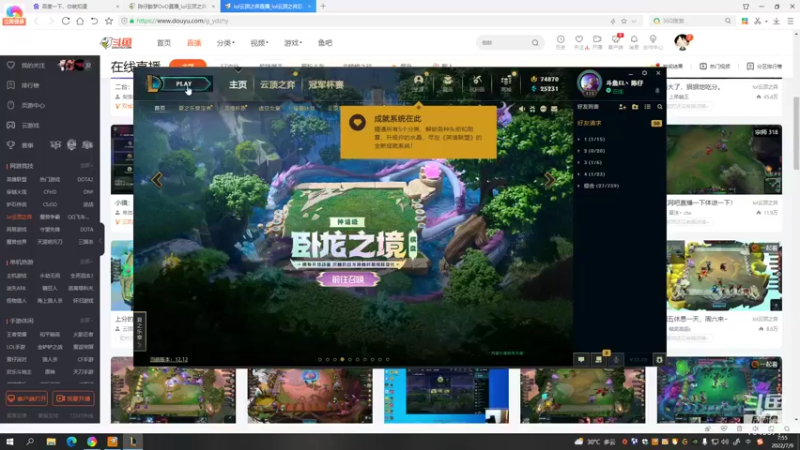The width and height of the screenshot is (800, 450).
Task: Open File Explorer from the taskbar
Action: coord(51,441)
